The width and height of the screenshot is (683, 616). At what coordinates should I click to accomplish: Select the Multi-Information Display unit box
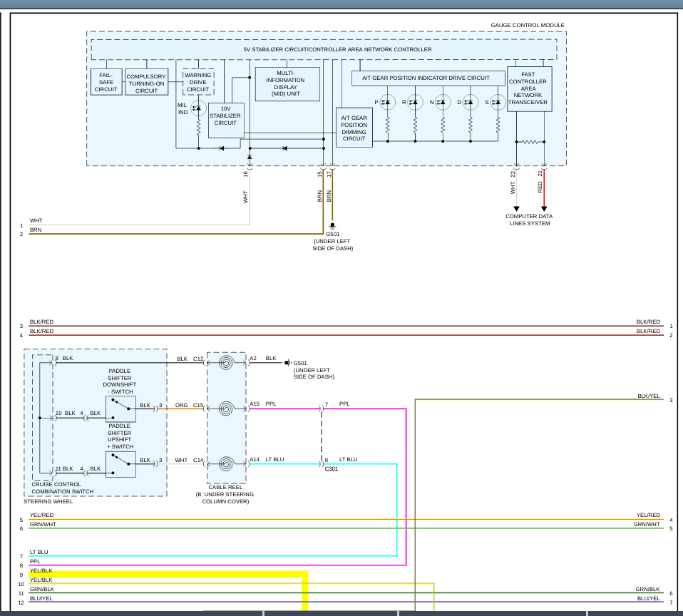coord(287,84)
